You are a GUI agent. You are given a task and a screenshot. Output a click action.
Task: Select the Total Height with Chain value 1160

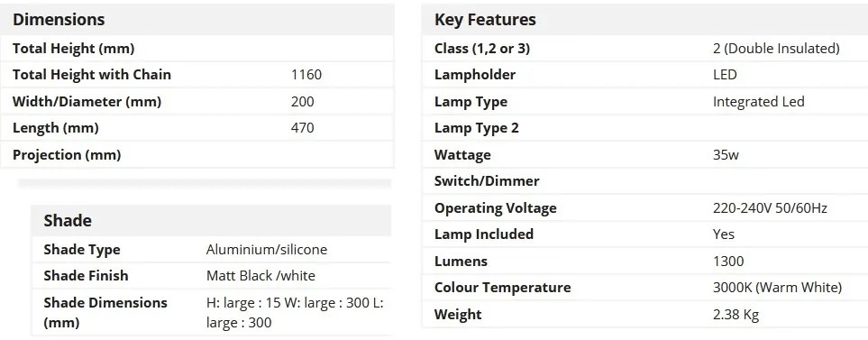tap(306, 75)
